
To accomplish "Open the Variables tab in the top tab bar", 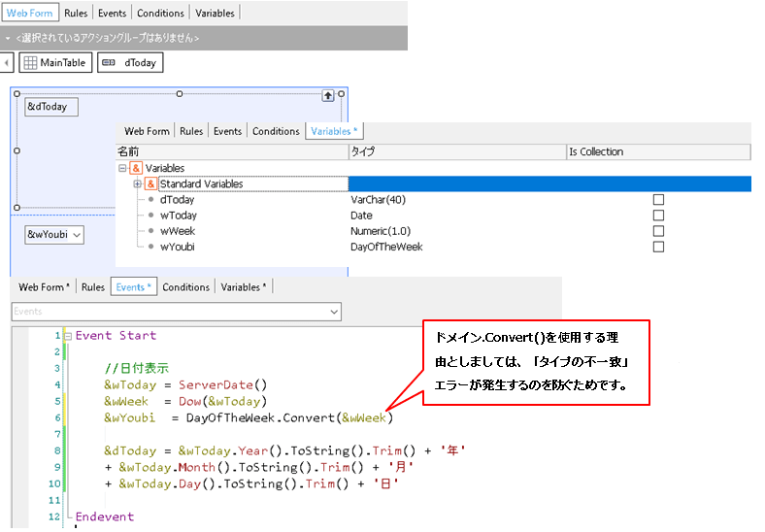I will point(215,14).
